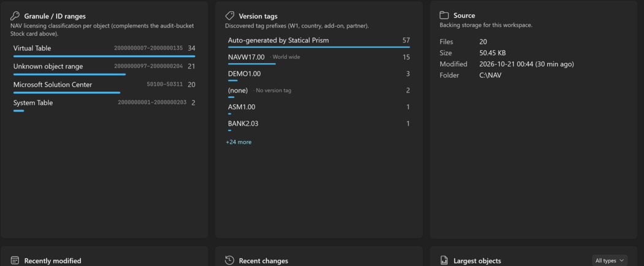Click the ID range 50100-50311
The width and height of the screenshot is (644, 266).
click(165, 85)
